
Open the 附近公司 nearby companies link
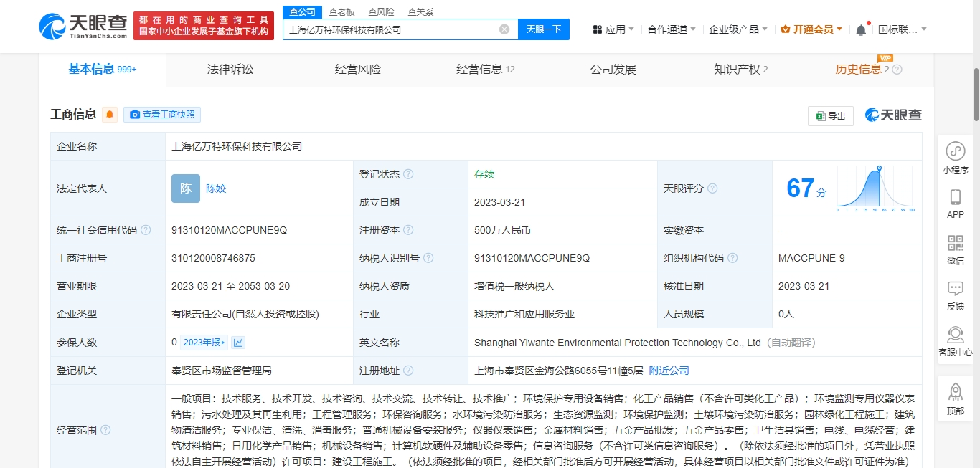point(669,371)
